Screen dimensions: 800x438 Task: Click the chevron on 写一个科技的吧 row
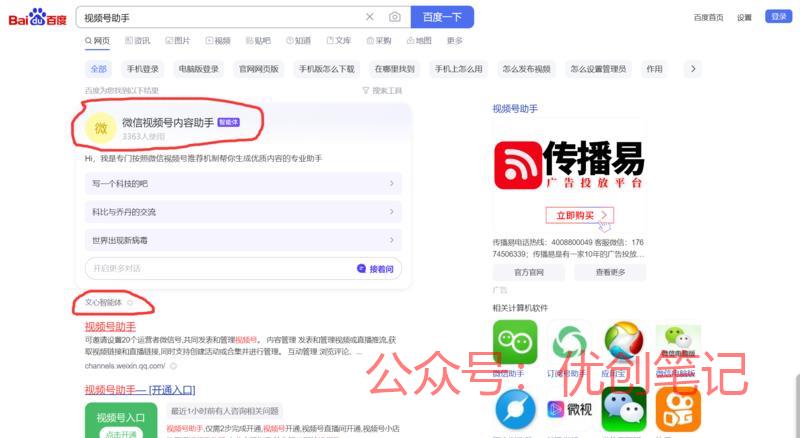[391, 183]
